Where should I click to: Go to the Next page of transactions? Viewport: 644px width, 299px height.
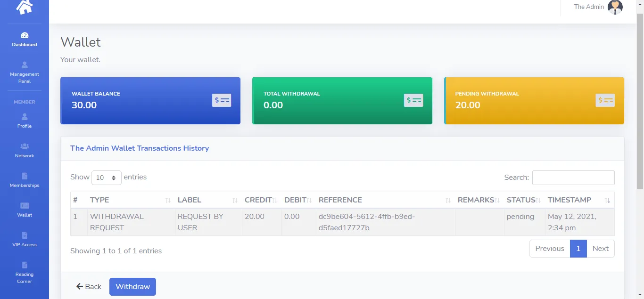601,248
